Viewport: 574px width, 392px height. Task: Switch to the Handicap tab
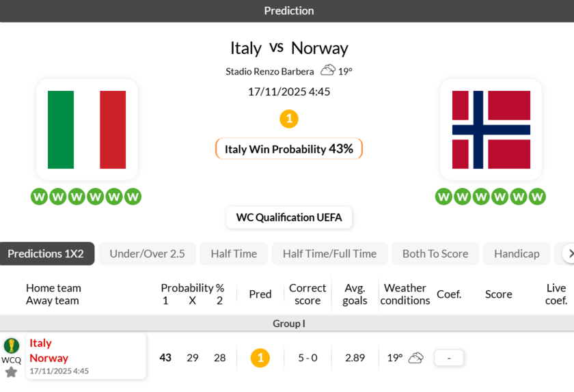click(517, 253)
